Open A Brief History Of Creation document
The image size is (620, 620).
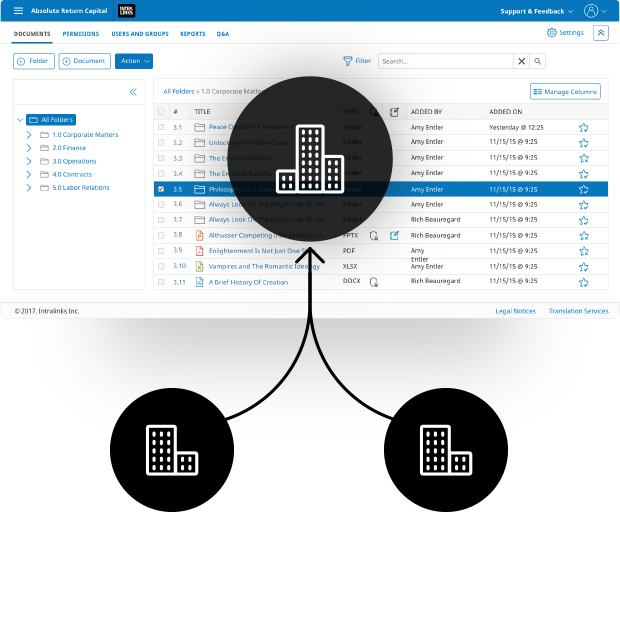click(x=248, y=282)
